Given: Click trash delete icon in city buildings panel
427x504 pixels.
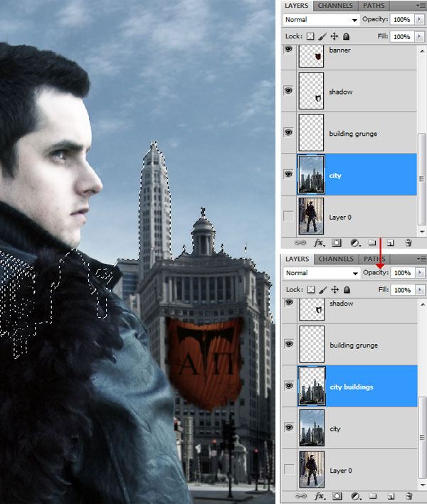Looking at the screenshot, I should point(409,496).
